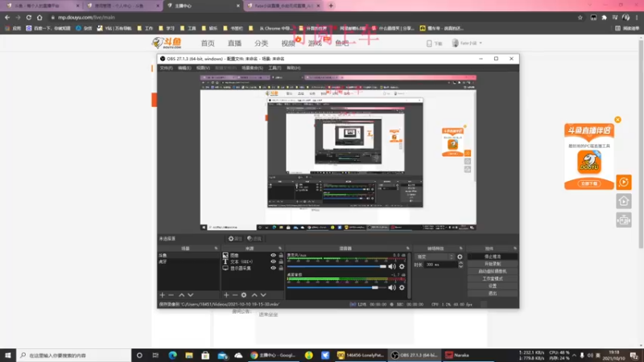Click the bottom robot icon in right sidebar
The image size is (644, 362).
coord(623,220)
